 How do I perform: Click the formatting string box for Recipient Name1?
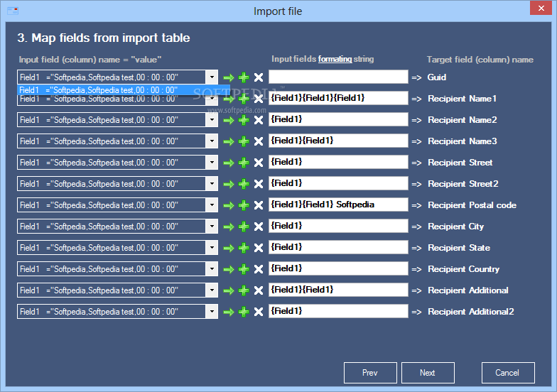click(338, 98)
